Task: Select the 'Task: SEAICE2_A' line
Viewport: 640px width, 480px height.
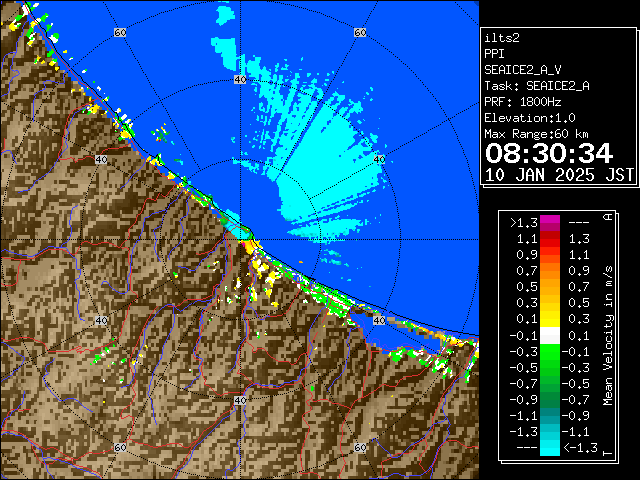Action: pos(537,86)
